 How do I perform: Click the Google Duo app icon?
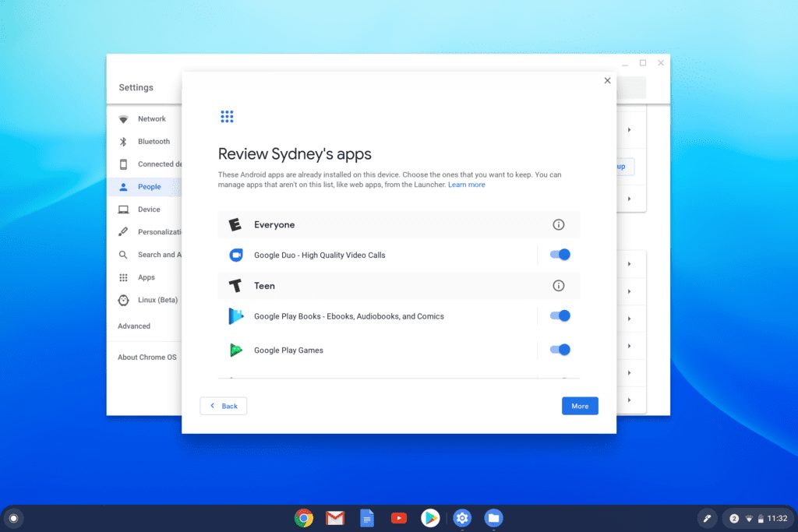(x=235, y=255)
